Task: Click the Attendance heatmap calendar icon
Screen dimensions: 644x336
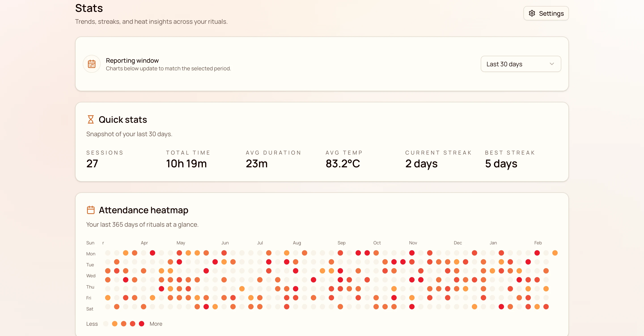Action: pyautogui.click(x=91, y=210)
